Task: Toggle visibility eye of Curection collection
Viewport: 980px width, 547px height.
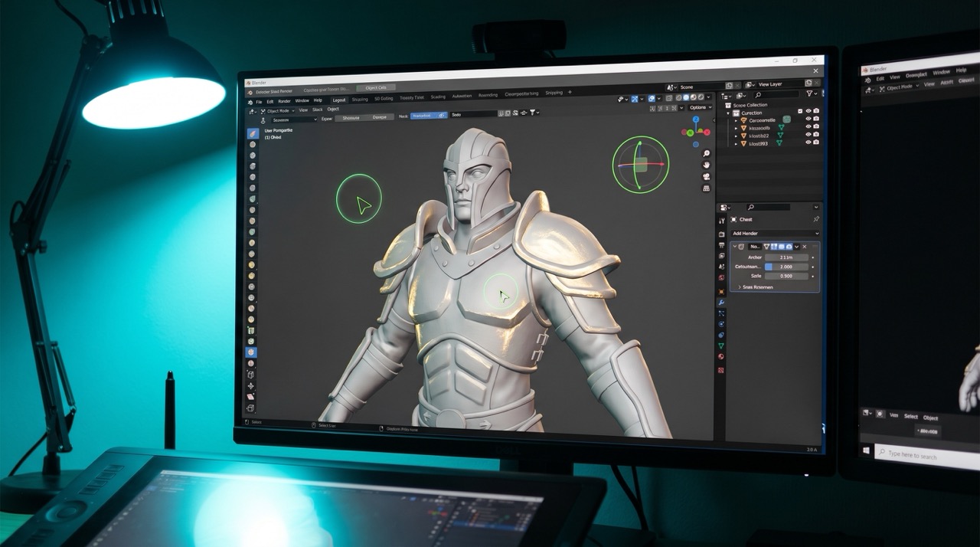Action: tap(808, 111)
